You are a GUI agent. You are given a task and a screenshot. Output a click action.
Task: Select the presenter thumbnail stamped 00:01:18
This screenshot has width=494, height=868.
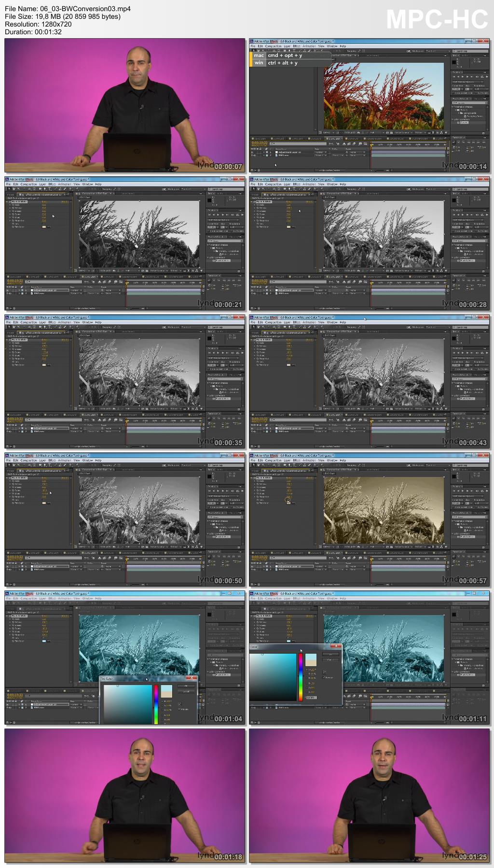click(124, 795)
